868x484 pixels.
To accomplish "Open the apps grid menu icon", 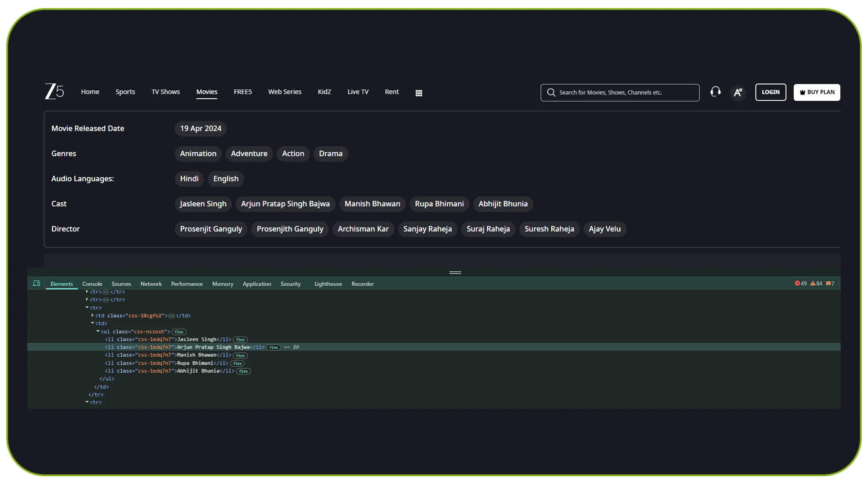I will [x=419, y=93].
